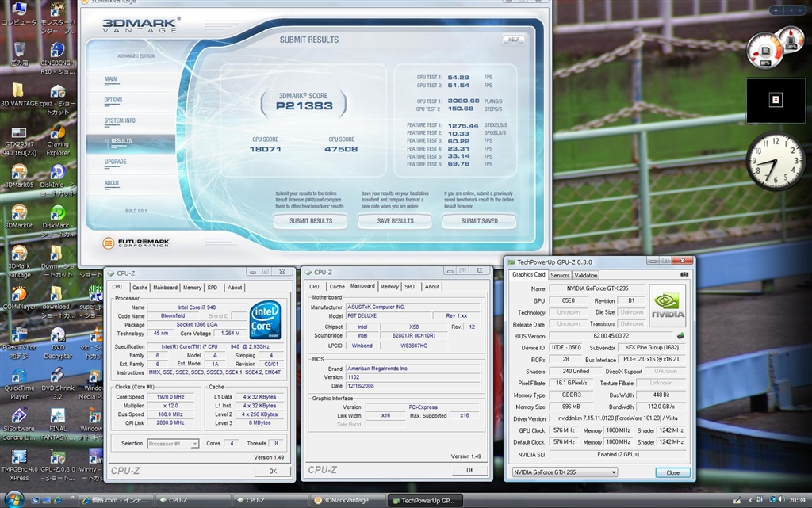Image resolution: width=812 pixels, height=508 pixels.
Task: Click OK in the mainboard CPU-Z window
Action: point(470,470)
